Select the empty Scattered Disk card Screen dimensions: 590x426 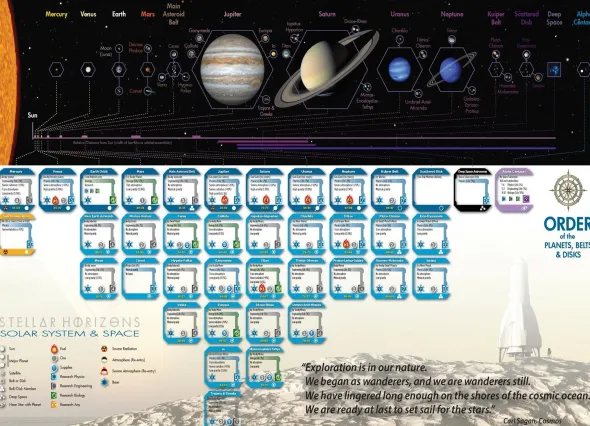click(432, 190)
